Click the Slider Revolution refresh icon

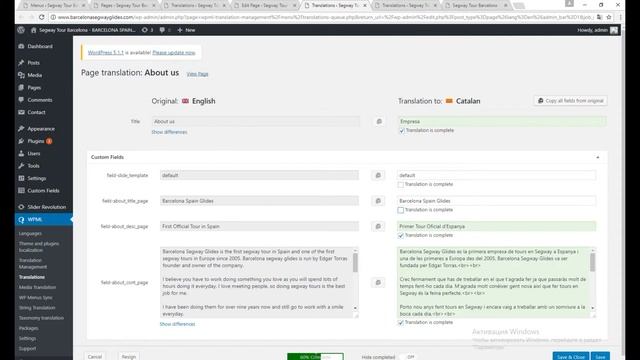(x=21, y=207)
